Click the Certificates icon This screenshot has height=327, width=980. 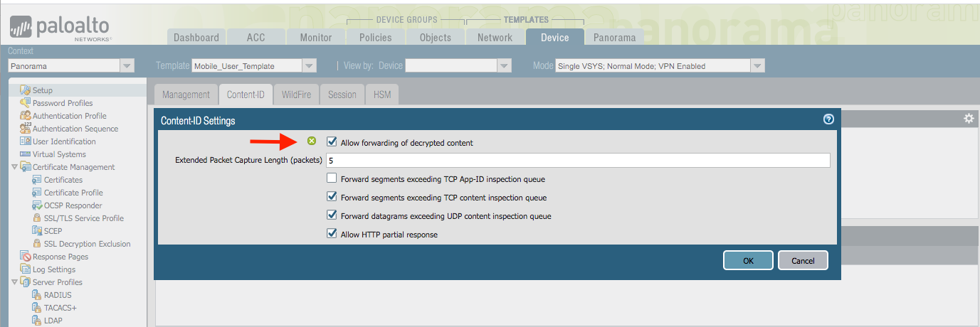(x=37, y=180)
